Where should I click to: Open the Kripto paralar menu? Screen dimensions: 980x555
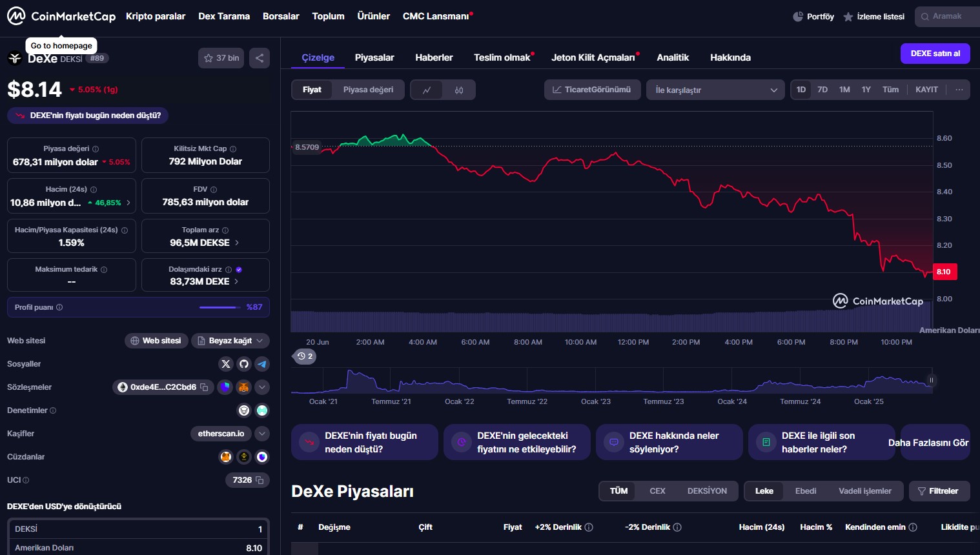pos(156,16)
